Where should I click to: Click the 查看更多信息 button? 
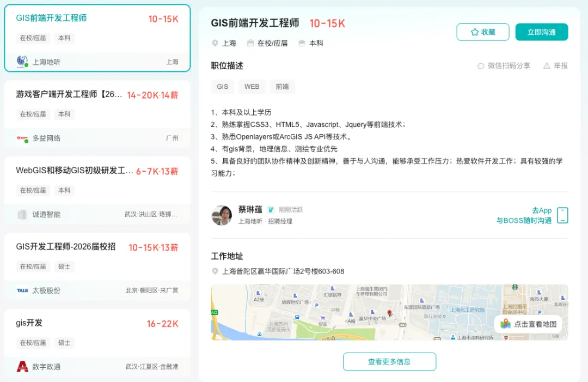click(389, 361)
